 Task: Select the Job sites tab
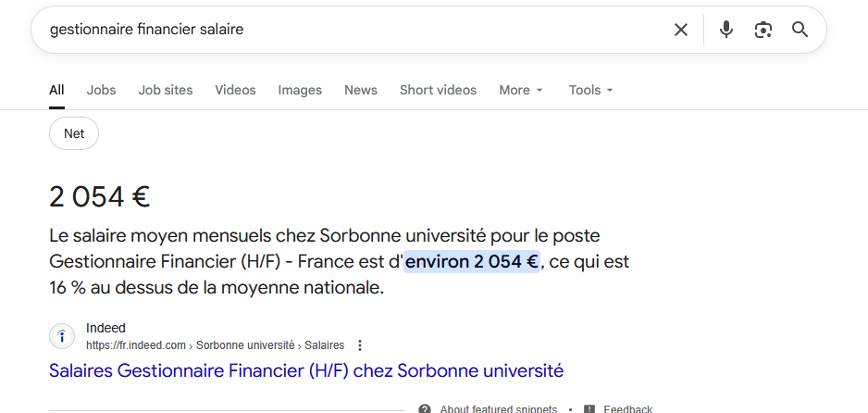coord(166,90)
